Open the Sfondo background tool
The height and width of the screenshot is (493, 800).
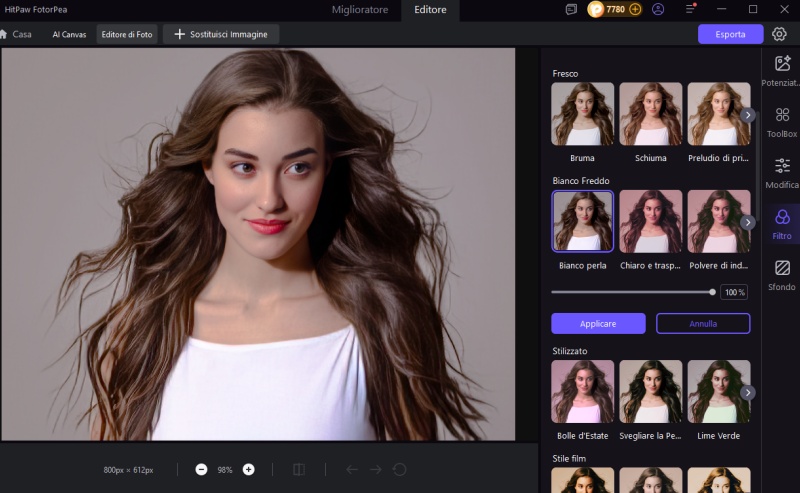782,275
